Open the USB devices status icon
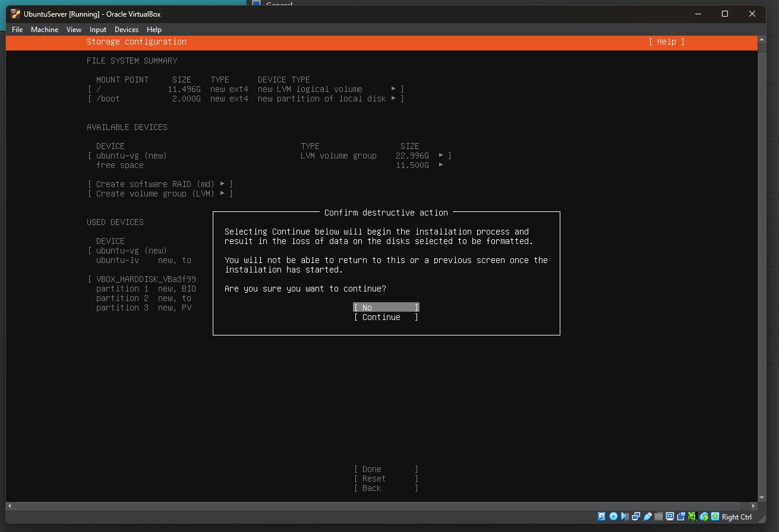Viewport: 779px width, 532px height. tap(647, 517)
